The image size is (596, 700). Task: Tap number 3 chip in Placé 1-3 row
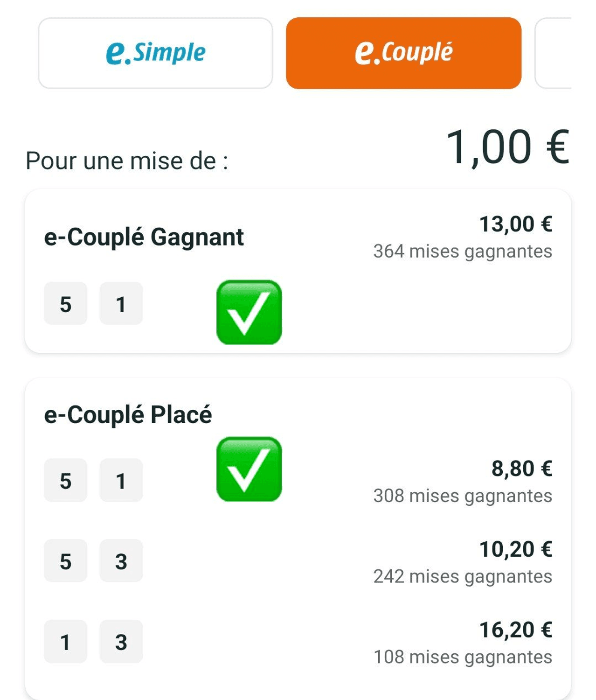tap(121, 642)
